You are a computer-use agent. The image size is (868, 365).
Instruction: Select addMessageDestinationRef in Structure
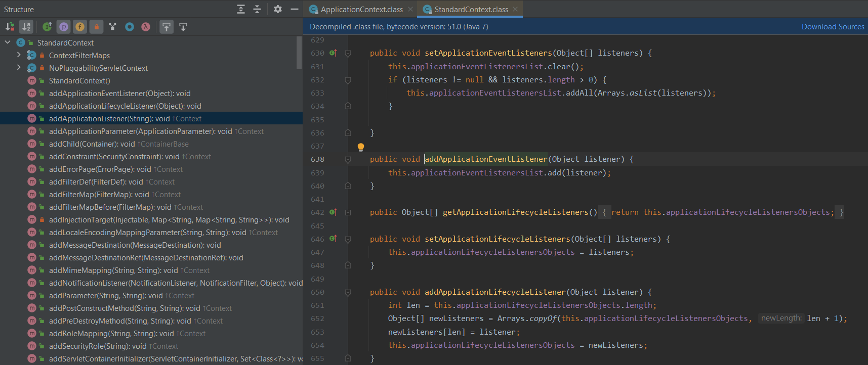151,257
